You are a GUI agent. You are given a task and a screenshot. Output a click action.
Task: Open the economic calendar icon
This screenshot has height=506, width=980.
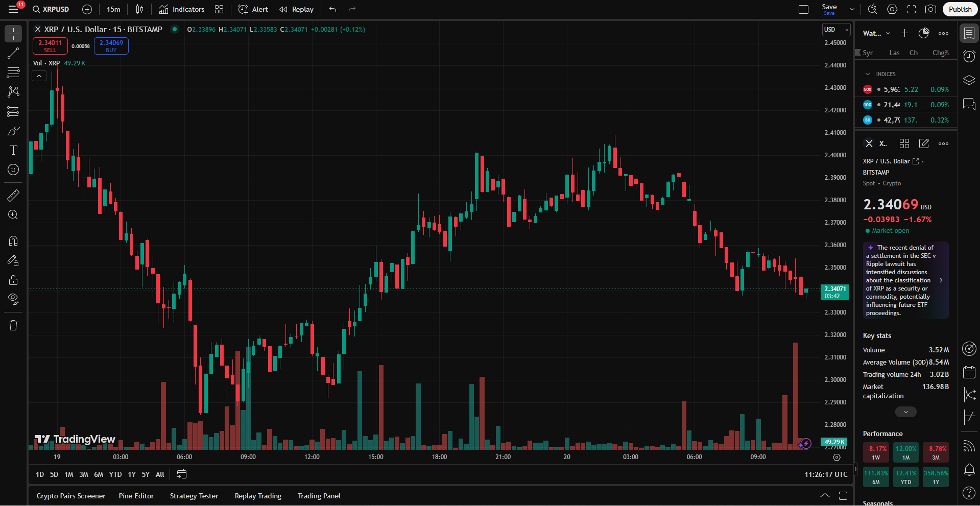[x=969, y=372]
